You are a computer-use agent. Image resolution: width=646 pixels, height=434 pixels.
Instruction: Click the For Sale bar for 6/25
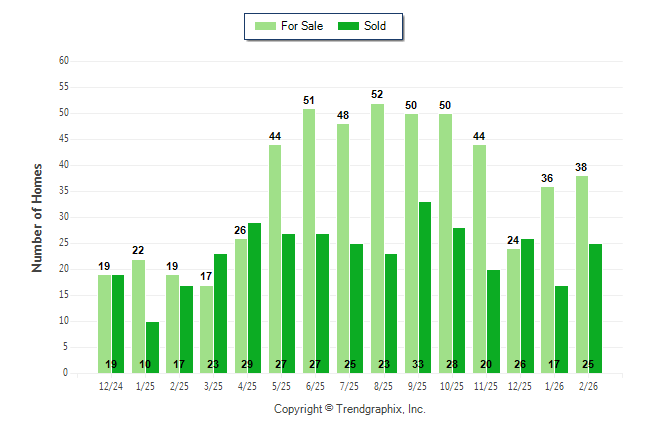(x=309, y=240)
